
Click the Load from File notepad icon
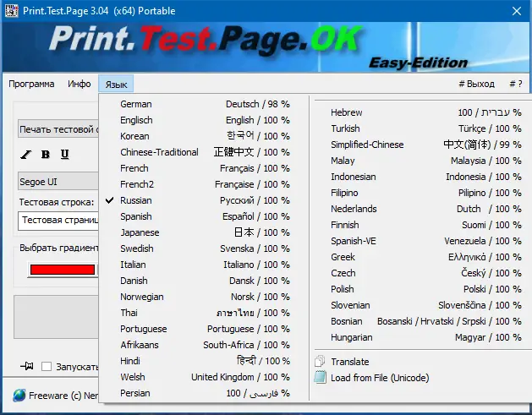coord(320,377)
